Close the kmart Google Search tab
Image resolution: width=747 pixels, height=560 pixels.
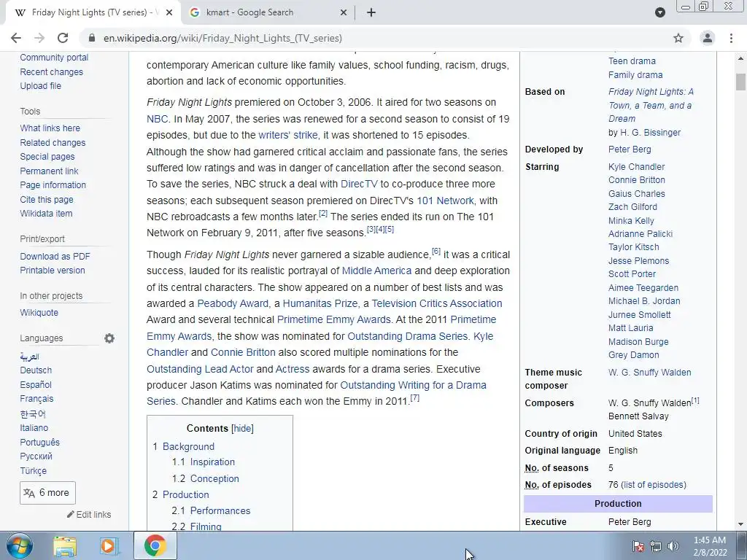[344, 12]
